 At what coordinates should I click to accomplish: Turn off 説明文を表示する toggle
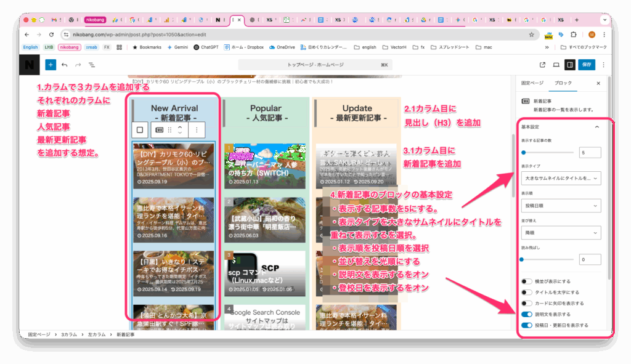[x=527, y=314]
